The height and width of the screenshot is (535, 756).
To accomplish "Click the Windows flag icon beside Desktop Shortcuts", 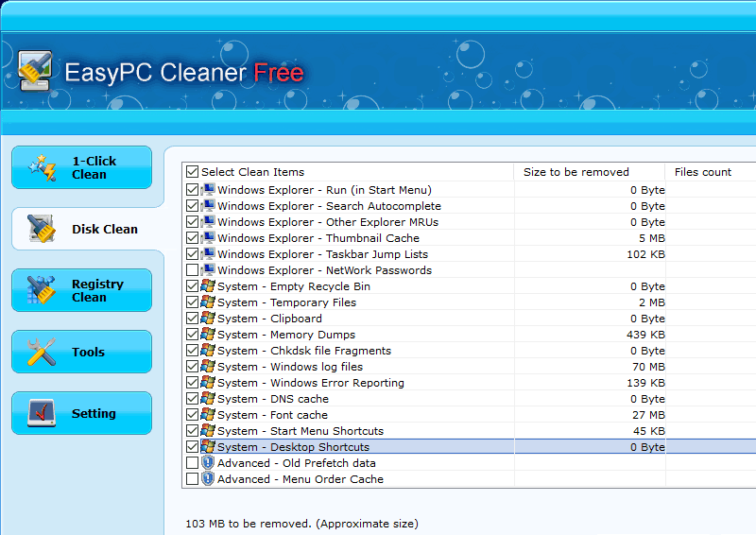I will point(208,447).
